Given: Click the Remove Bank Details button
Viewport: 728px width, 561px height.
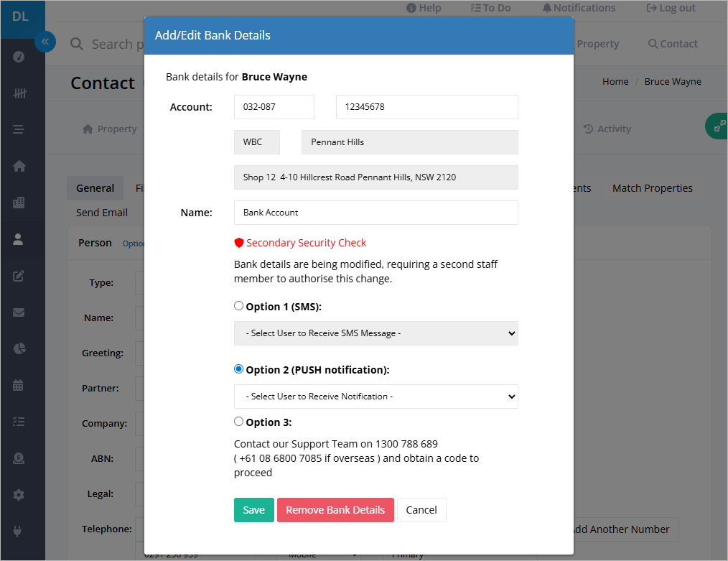Looking at the screenshot, I should [x=335, y=510].
